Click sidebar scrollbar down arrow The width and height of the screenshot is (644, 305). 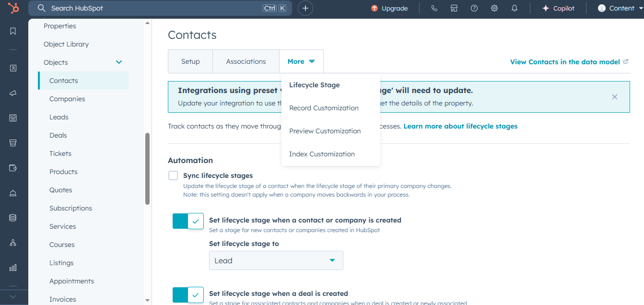tap(148, 301)
